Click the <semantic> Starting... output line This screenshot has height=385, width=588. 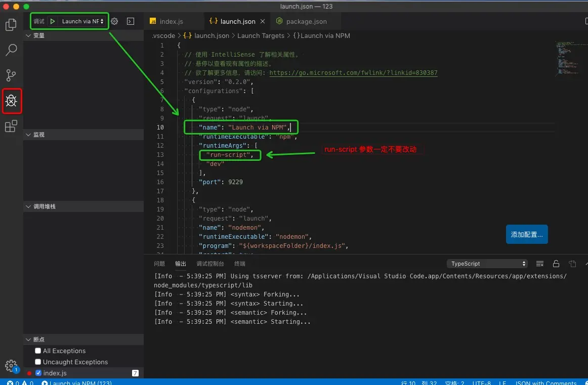(232, 322)
